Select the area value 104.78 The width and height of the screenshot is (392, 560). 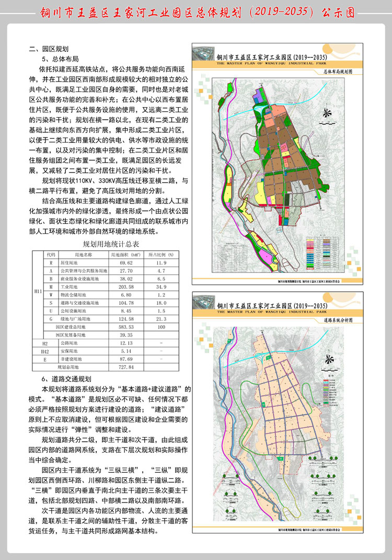(x=125, y=303)
